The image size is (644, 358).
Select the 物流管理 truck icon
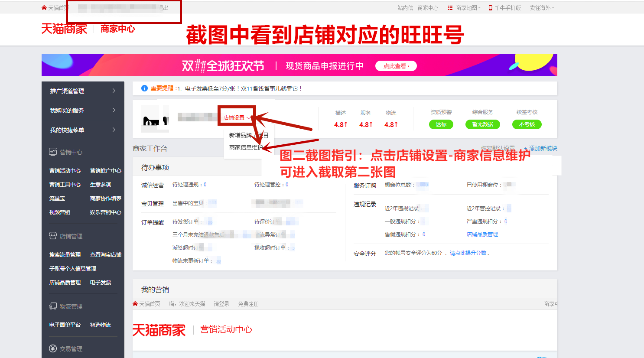tap(53, 306)
